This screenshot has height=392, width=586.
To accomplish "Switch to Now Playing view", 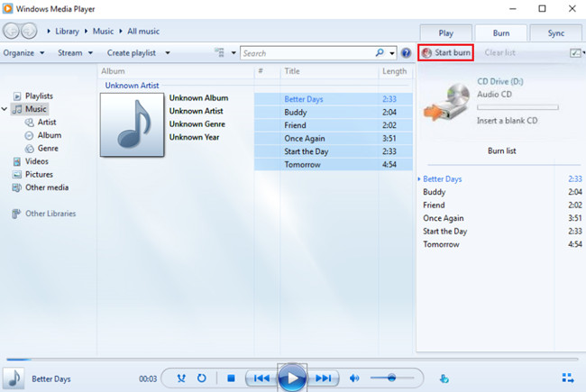I will pos(567,378).
